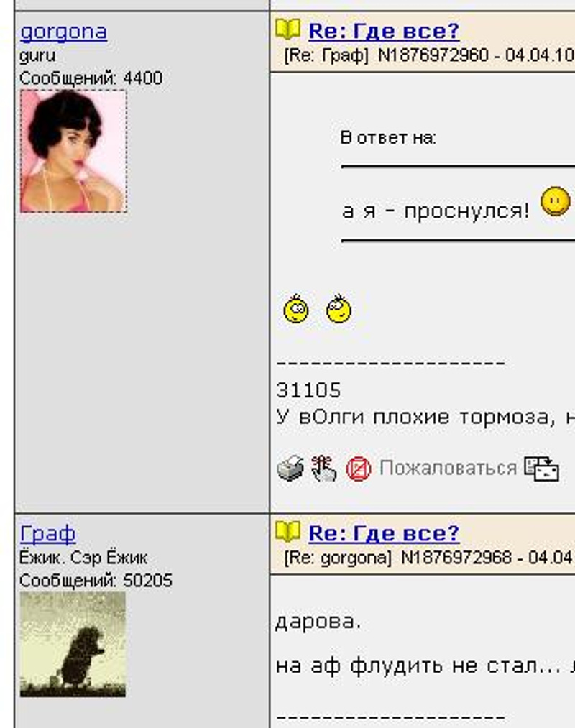This screenshot has width=575, height=728.
Task: Click the envelope forward icon after 'Пожаловаться'
Action: tap(541, 469)
